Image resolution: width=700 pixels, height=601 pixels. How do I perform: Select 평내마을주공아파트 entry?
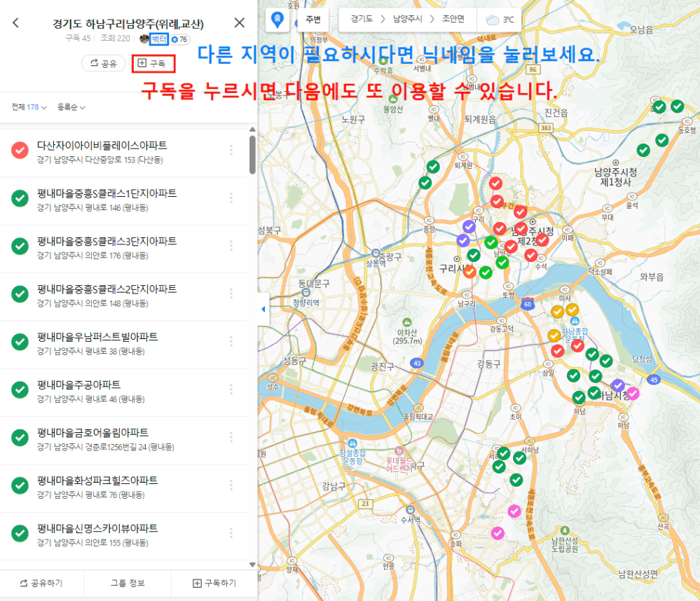click(x=124, y=392)
